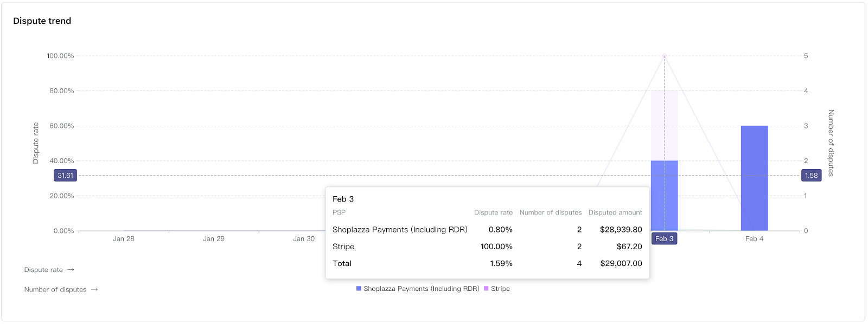Image resolution: width=868 pixels, height=324 pixels.
Task: Click the line peak data point above Feb 3
Action: point(664,56)
